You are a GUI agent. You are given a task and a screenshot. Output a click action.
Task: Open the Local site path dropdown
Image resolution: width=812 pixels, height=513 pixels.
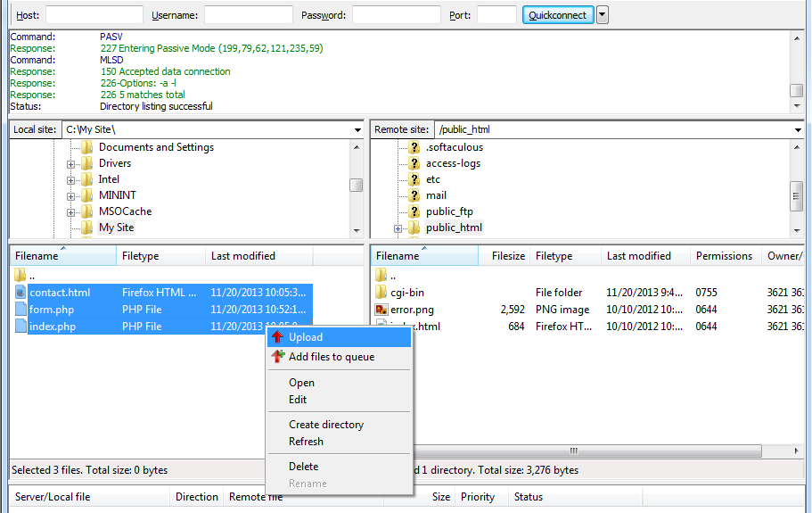pyautogui.click(x=357, y=130)
